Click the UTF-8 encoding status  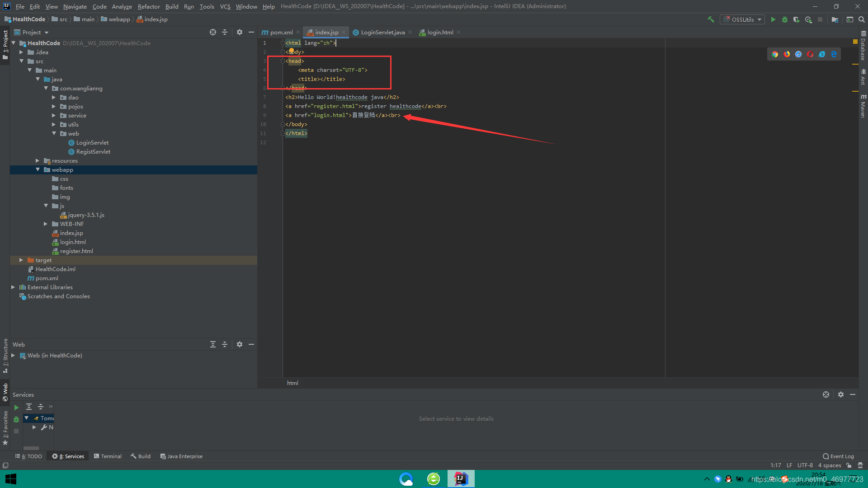tap(805, 465)
